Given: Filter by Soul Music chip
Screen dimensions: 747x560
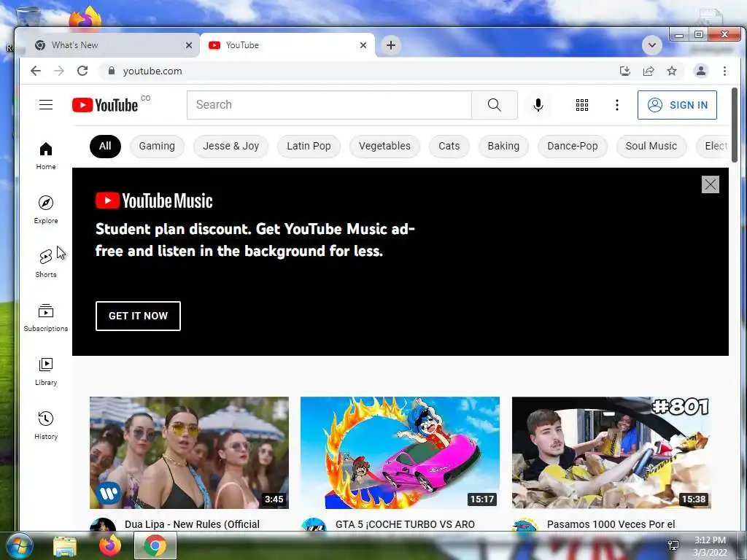Looking at the screenshot, I should 651,146.
